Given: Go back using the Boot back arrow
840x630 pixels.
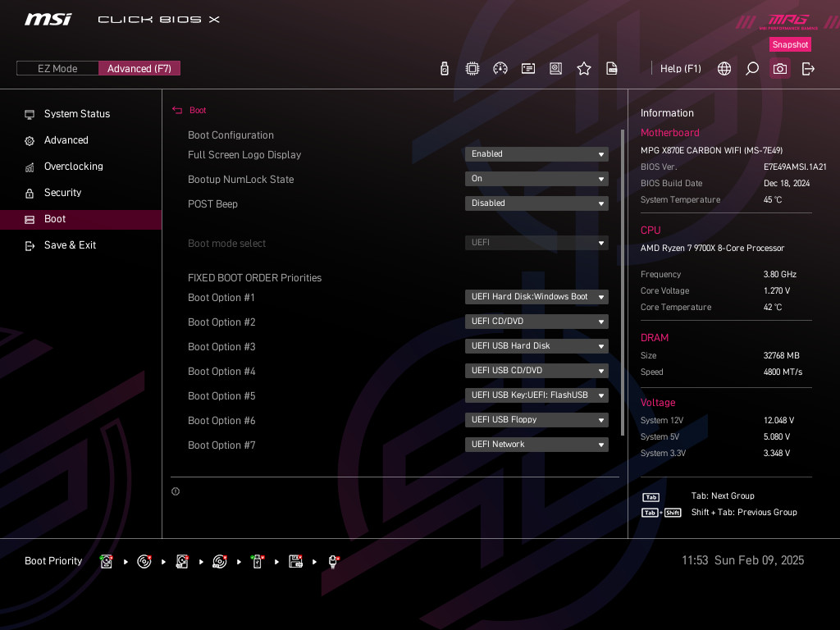Looking at the screenshot, I should (x=177, y=110).
